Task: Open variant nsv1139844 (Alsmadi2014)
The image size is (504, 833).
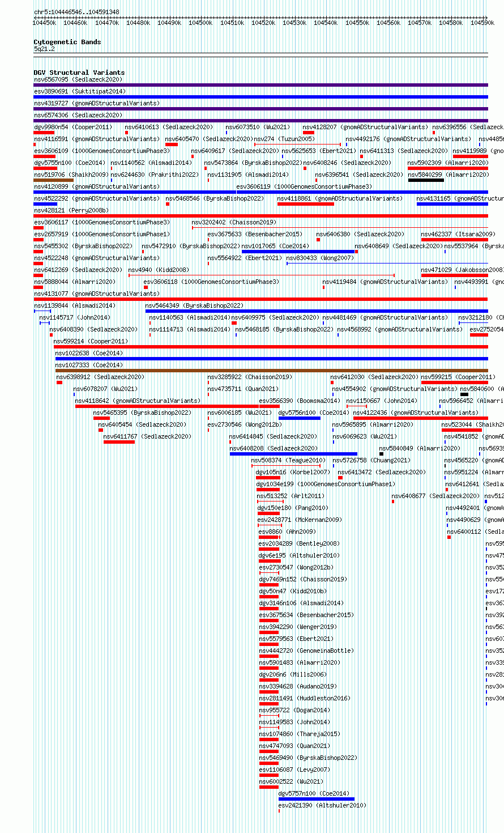Action: click(x=75, y=306)
